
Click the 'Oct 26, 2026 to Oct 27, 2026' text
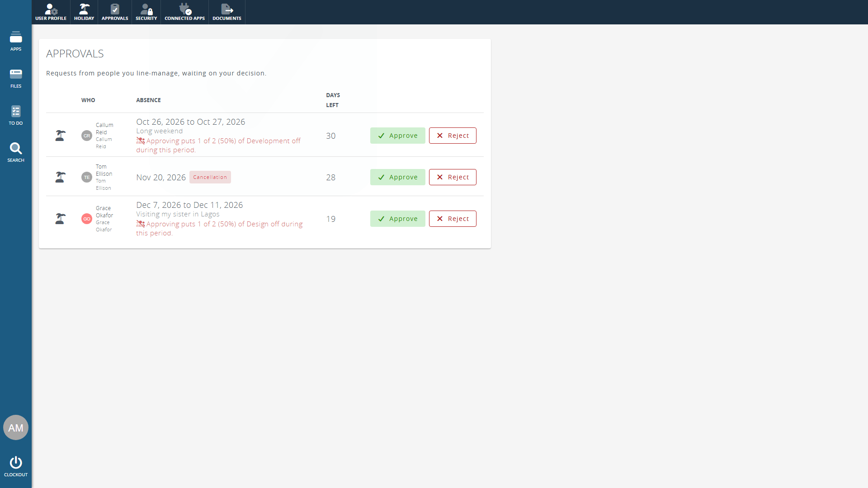191,122
